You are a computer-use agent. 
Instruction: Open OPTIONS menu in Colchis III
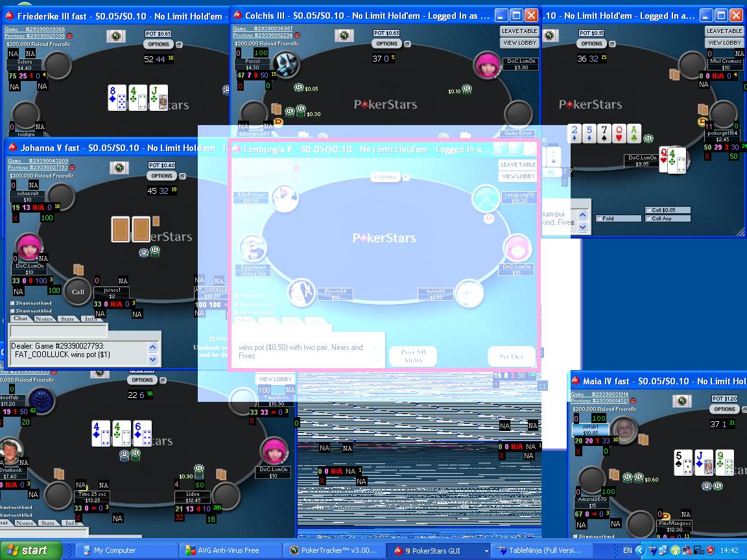[387, 44]
